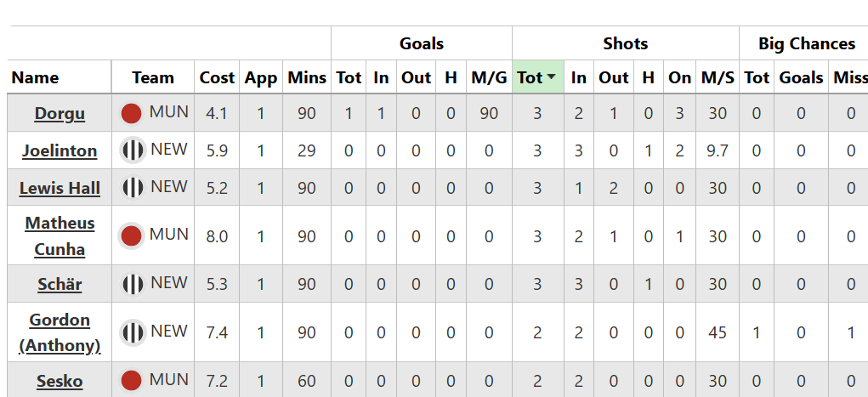868x397 pixels.
Task: Click the sort arrow on Shots Tot
Action: (551, 77)
